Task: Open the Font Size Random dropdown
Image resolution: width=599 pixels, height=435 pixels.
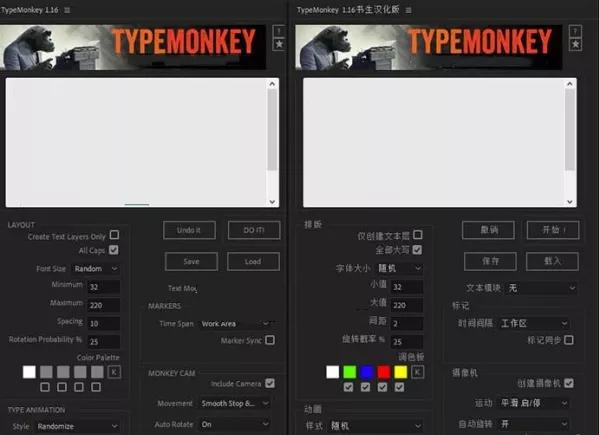Action: coord(96,269)
